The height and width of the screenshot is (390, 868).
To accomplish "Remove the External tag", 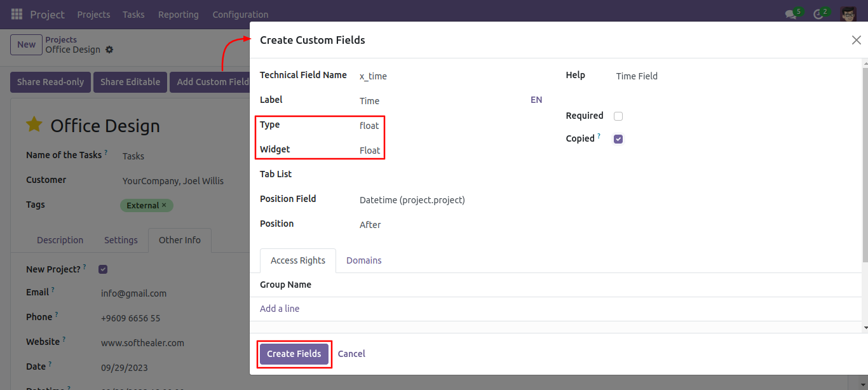I will click(164, 205).
